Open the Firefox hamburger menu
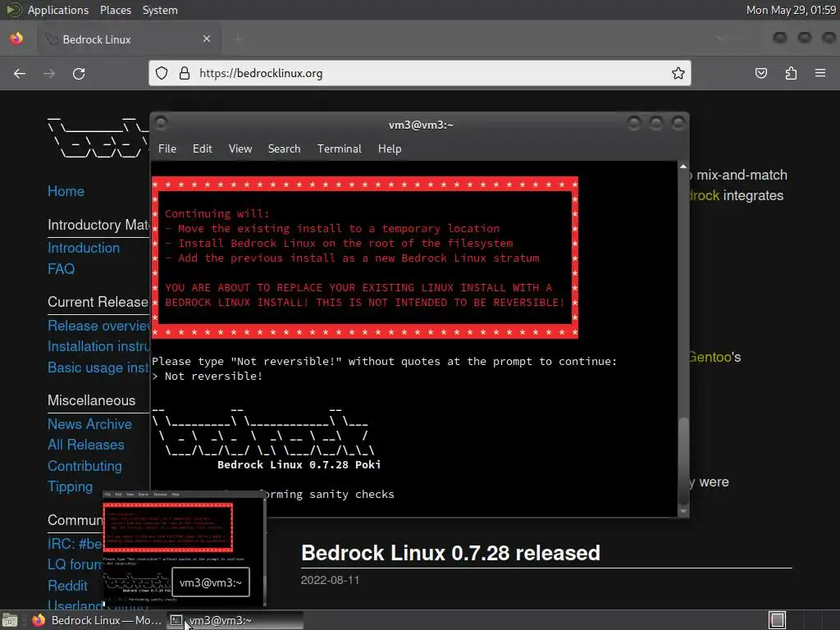 [x=820, y=73]
